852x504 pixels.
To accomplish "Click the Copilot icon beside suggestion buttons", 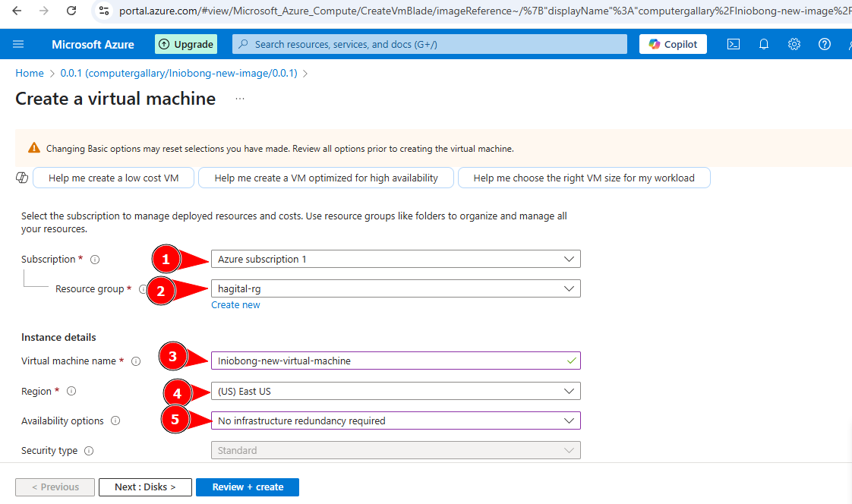I will (22, 178).
